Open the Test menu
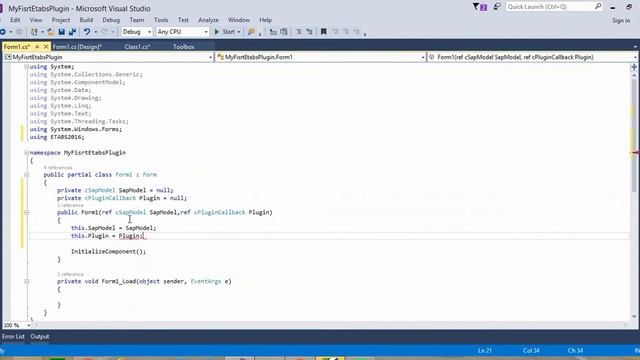This screenshot has width=640, height=360. [183, 20]
